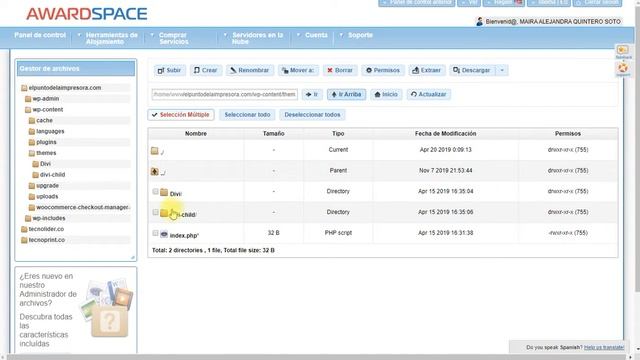Image resolution: width=640 pixels, height=360 pixels.
Task: Click the Borrar delete button
Action: [340, 70]
